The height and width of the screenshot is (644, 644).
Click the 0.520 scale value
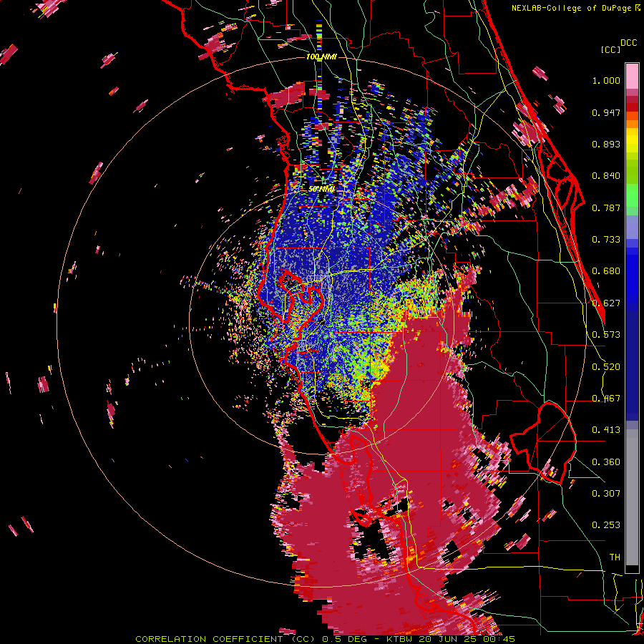606,367
